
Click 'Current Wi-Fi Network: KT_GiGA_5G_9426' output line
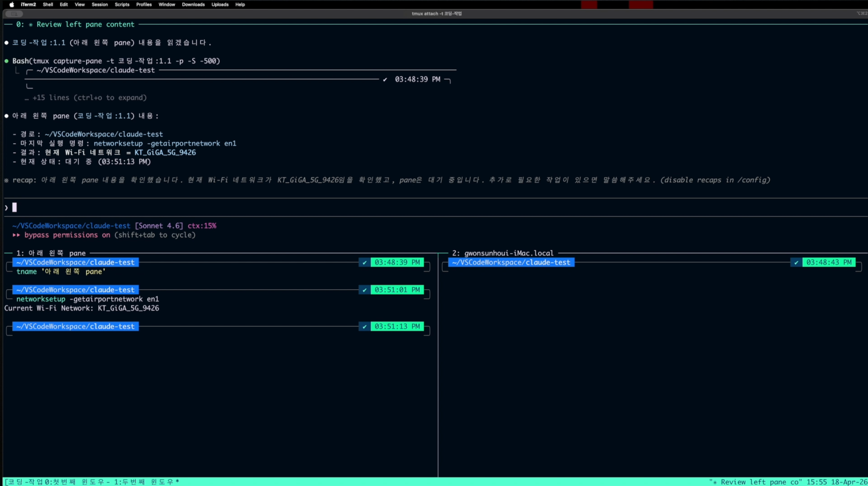coord(81,308)
